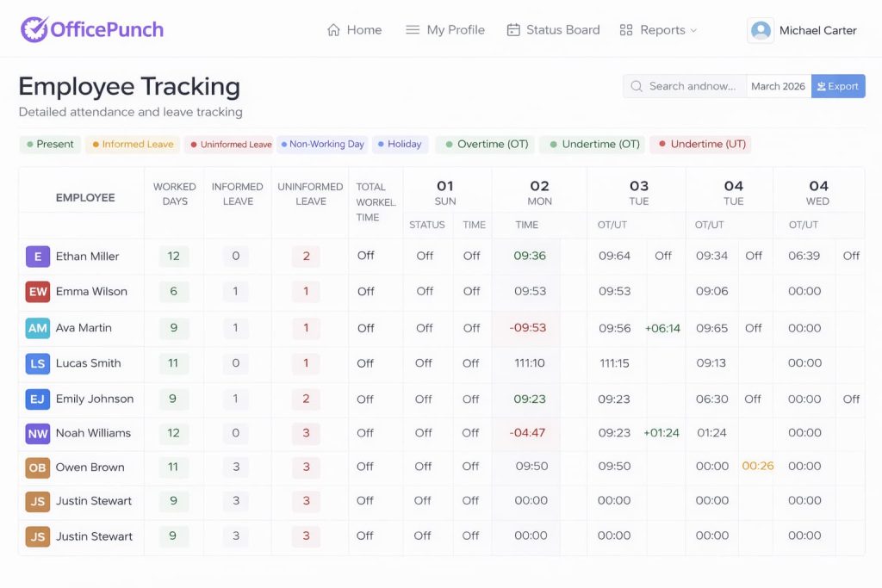Expand the Reports dropdown chevron
This screenshot has height=588, width=882.
pyautogui.click(x=693, y=30)
